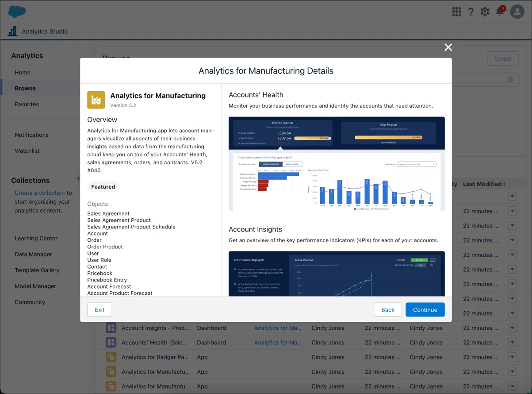Click the Accounts' Health dashboard preview image
This screenshot has height=394, width=532.
337,164
